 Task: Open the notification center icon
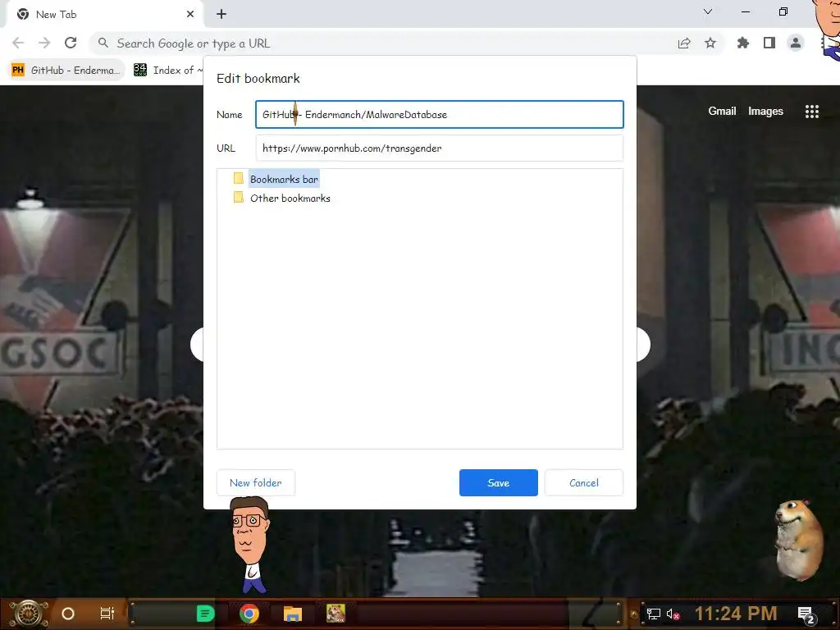pyautogui.click(x=806, y=615)
